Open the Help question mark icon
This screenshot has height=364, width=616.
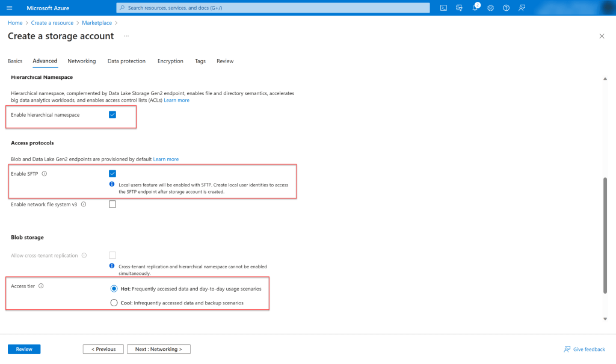coord(506,8)
